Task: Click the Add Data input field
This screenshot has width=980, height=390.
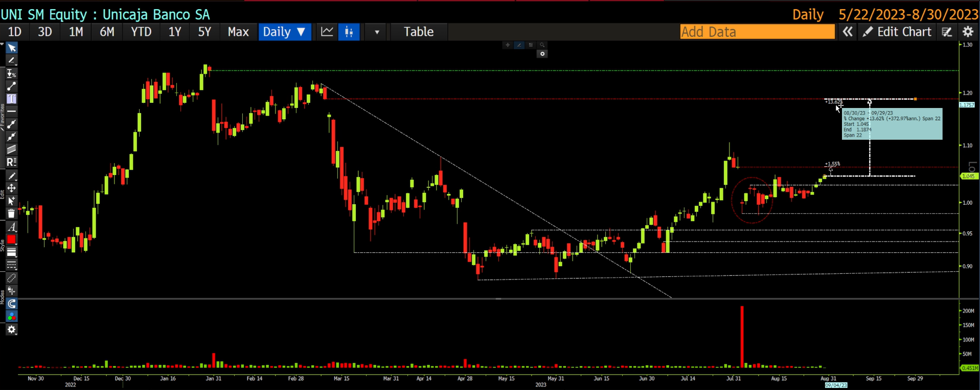Action: (757, 32)
